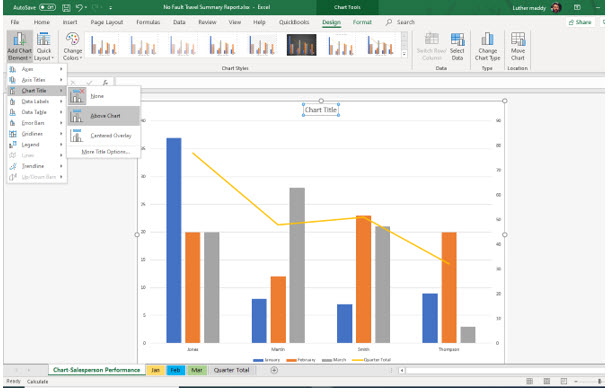608x392 pixels.
Task: Open the Data tab
Action: pyautogui.click(x=179, y=22)
